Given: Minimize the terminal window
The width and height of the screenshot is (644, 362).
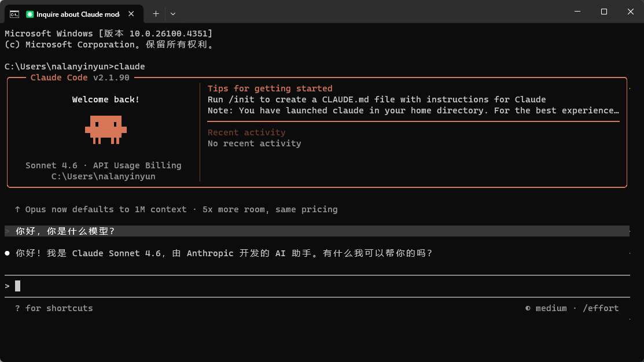Looking at the screenshot, I should click(x=577, y=12).
